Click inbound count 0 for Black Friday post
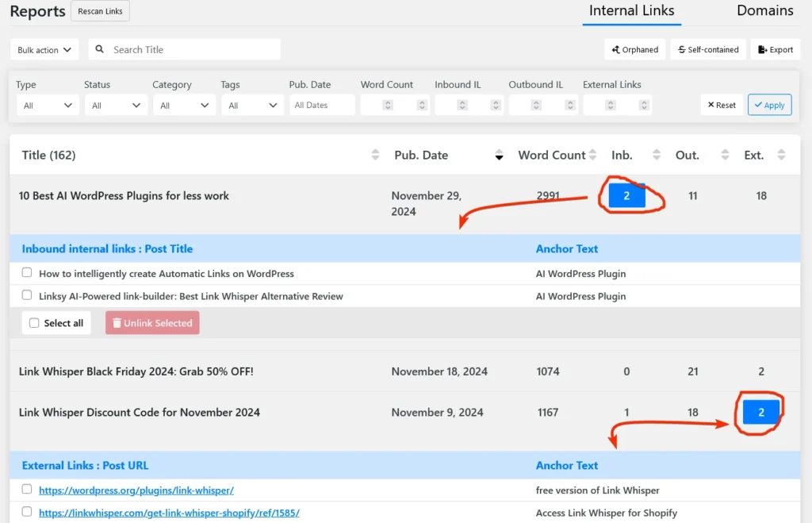This screenshot has width=812, height=523. (626, 371)
